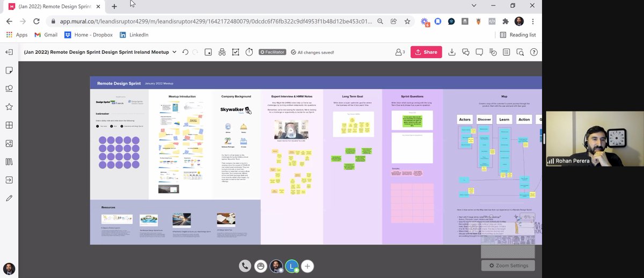Open the LinkedIn bookmark

[134, 35]
